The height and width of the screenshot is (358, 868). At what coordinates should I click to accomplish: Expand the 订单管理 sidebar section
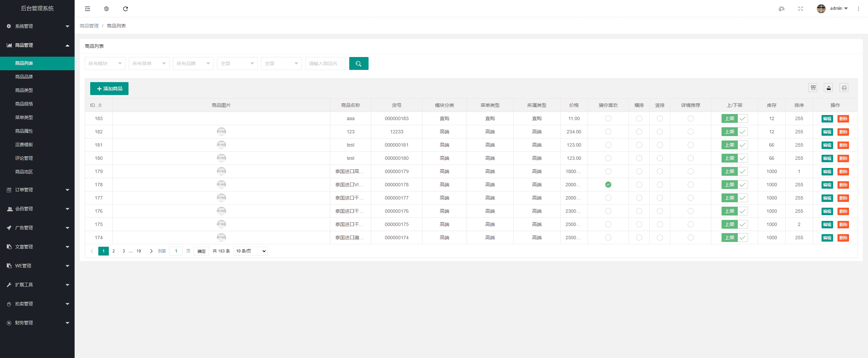tap(37, 190)
